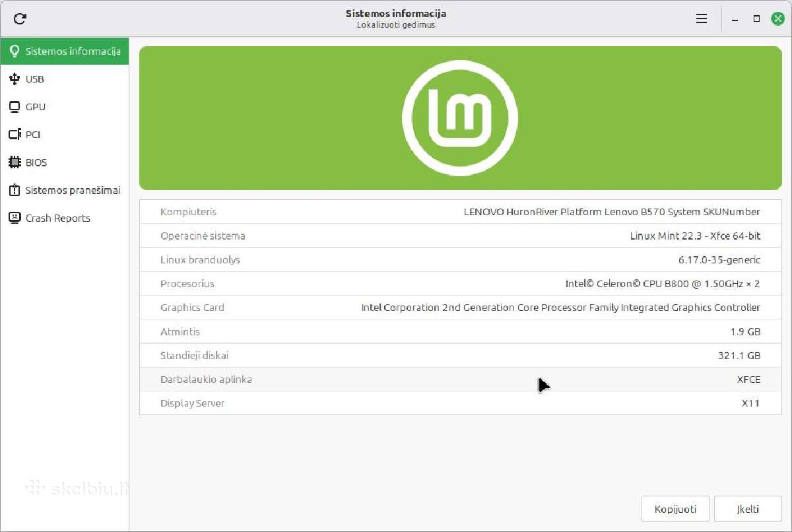Click the Lokalizuoti gedimus subtitle in the header
The image size is (792, 532).
click(x=396, y=25)
